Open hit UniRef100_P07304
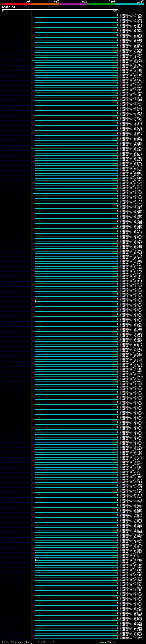 131,50
